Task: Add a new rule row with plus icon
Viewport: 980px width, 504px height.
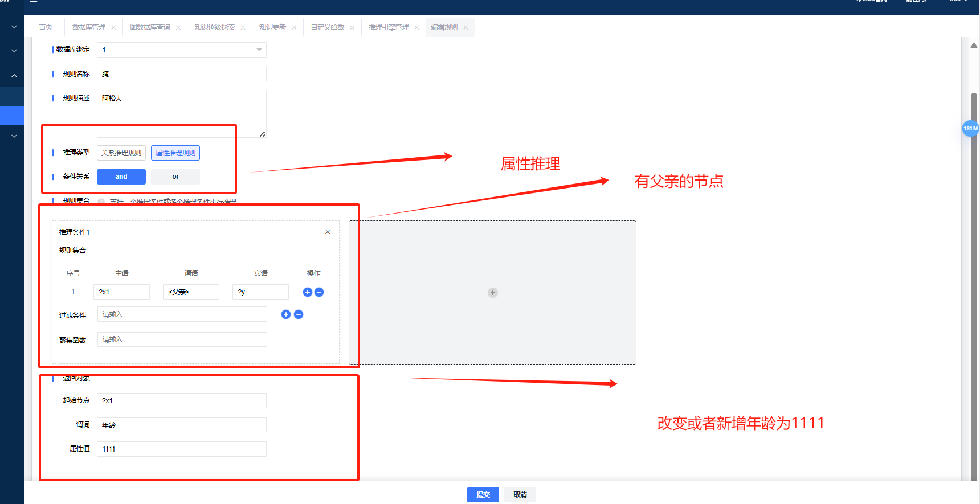Action: (x=307, y=292)
